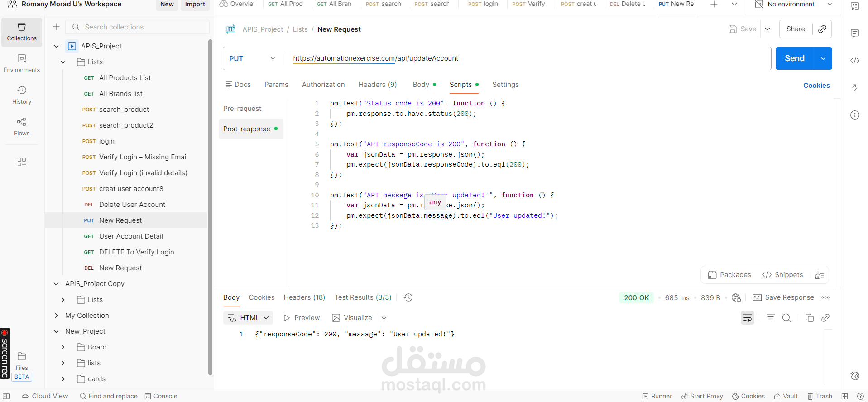Open the response history clock icon
This screenshot has height=402, width=868.
[x=408, y=297]
